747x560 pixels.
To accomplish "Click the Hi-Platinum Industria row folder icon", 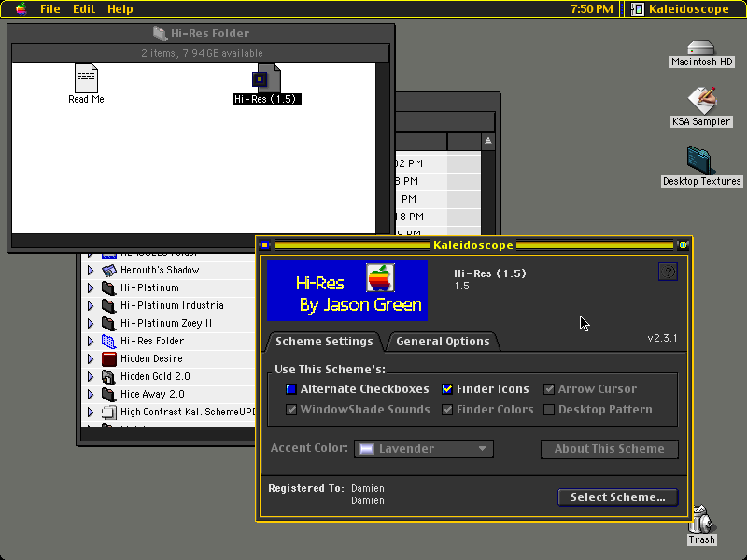I will (109, 306).
